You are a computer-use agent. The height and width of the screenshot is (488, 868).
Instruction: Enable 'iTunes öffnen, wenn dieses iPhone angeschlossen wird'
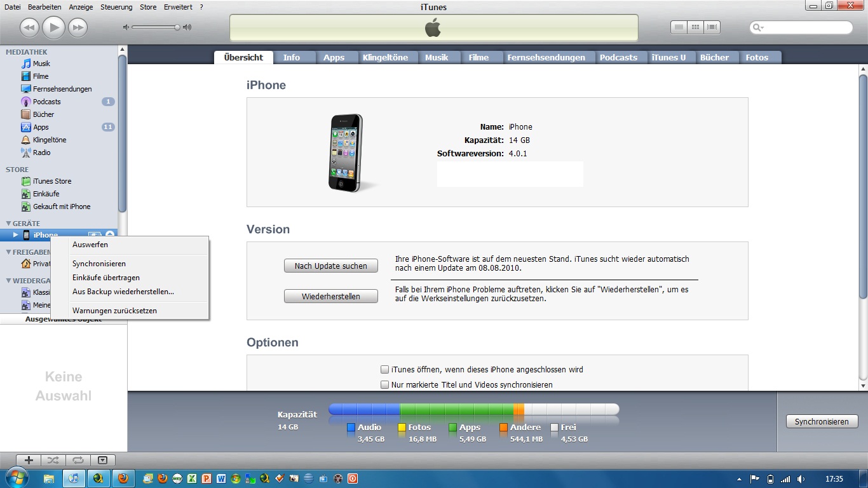384,369
